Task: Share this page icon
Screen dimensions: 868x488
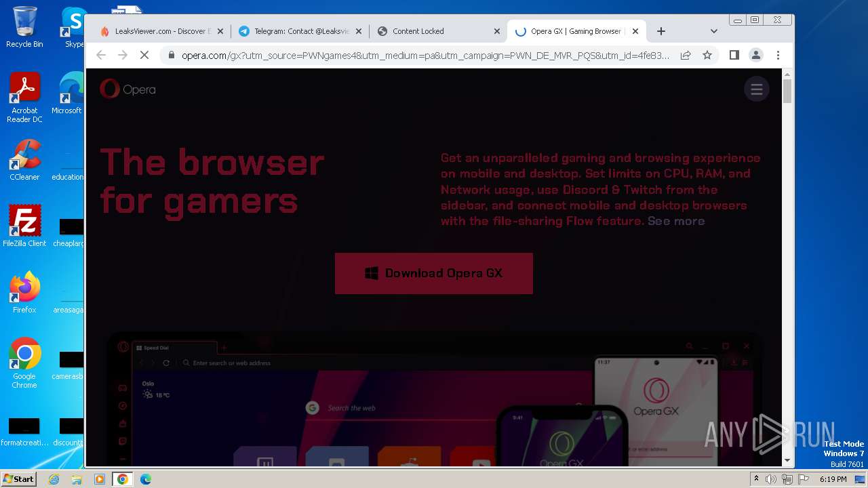Action: (x=686, y=55)
